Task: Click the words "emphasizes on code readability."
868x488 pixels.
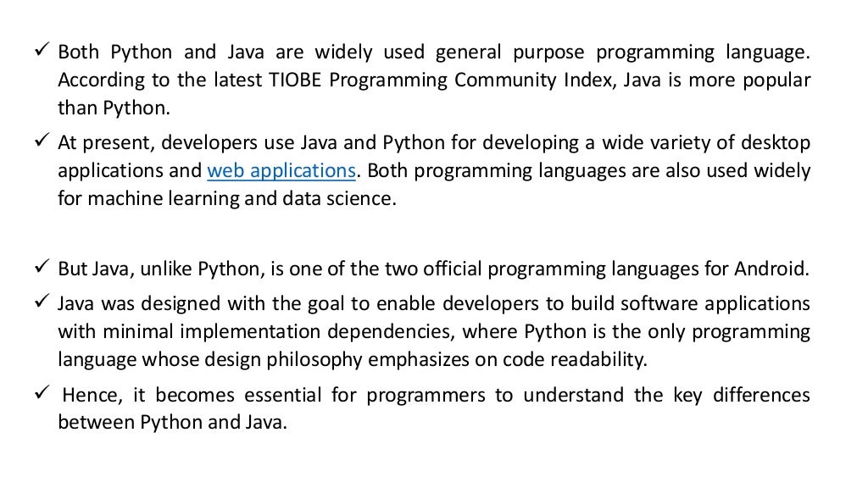Action: [507, 359]
